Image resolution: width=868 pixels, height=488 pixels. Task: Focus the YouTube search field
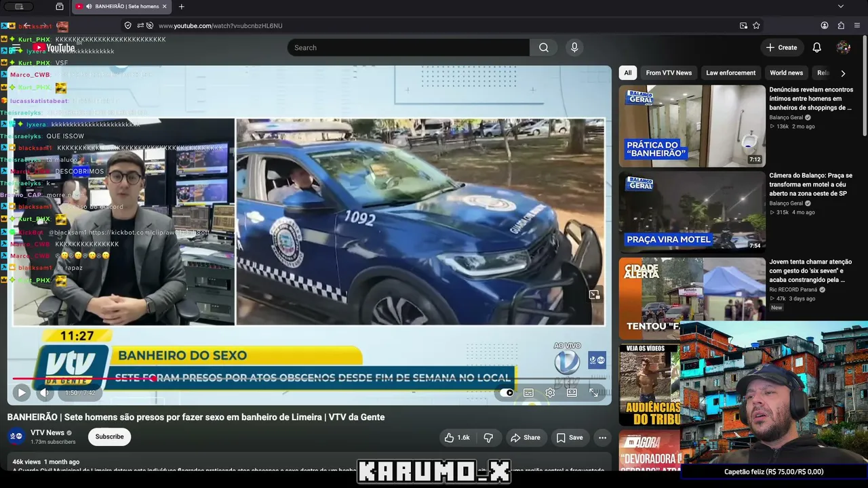[408, 47]
